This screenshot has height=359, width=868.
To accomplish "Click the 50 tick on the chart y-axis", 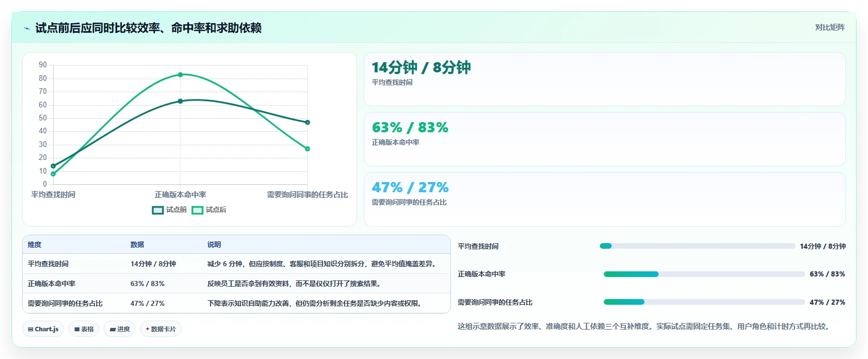I will pos(43,118).
